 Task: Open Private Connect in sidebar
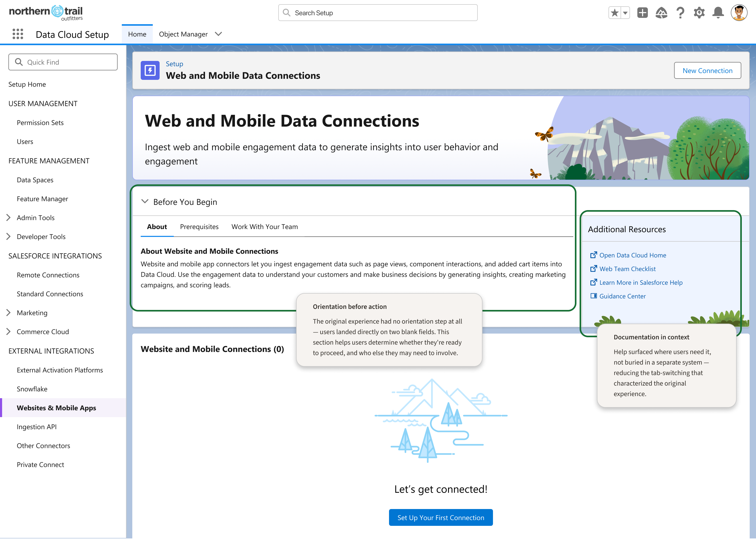[40, 465]
